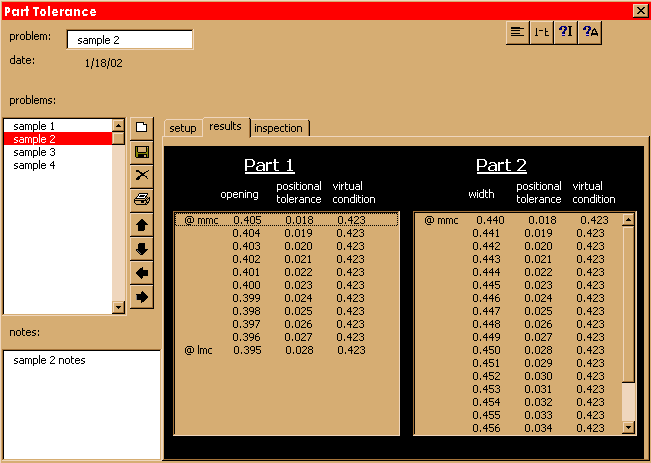The width and height of the screenshot is (651, 463).
Task: Open the ?A help button
Action: point(591,32)
